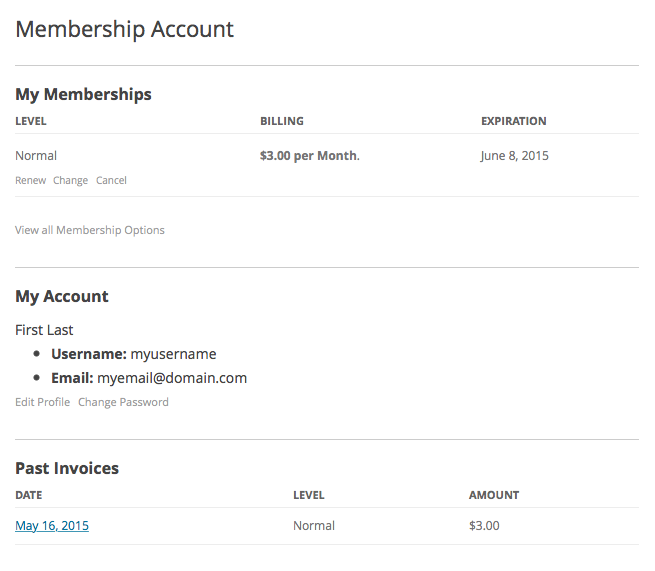
Task: Click the My Account heading
Action: tap(62, 296)
